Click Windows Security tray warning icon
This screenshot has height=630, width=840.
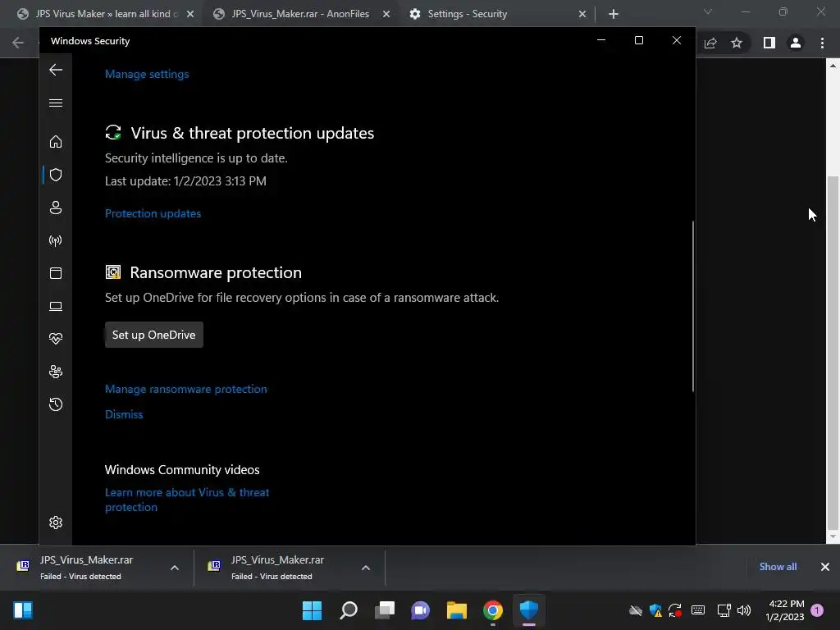pos(655,610)
